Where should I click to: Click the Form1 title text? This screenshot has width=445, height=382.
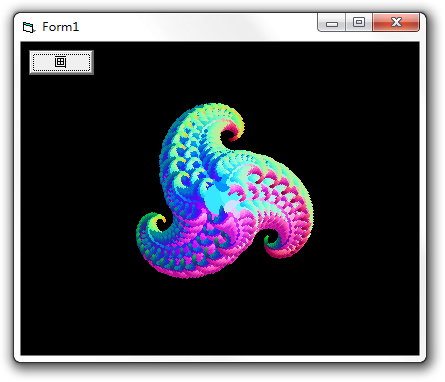(x=61, y=27)
